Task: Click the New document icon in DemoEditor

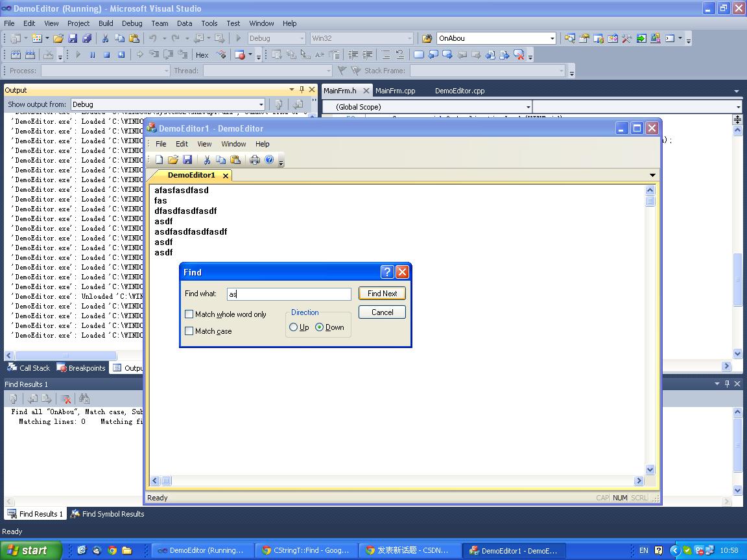Action: [x=159, y=159]
